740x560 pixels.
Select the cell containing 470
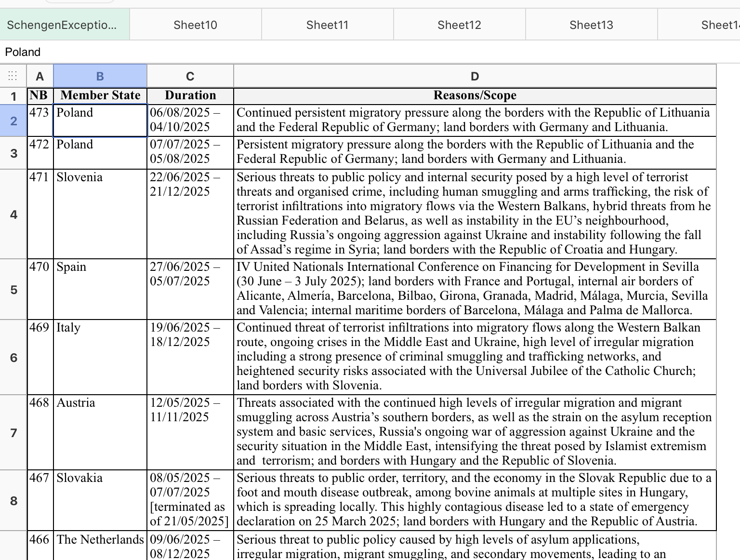pyautogui.click(x=40, y=289)
